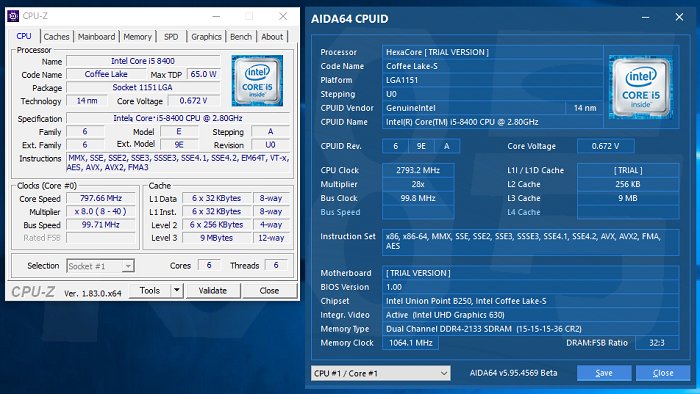
Task: Click the Bus Speed value 99.71 MHz
Action: 101,224
